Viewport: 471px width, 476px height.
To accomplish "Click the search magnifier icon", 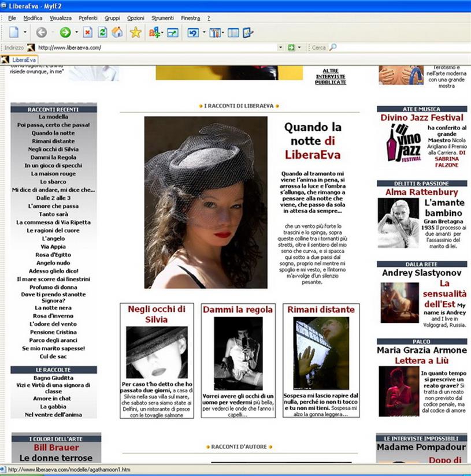I will coord(333,47).
